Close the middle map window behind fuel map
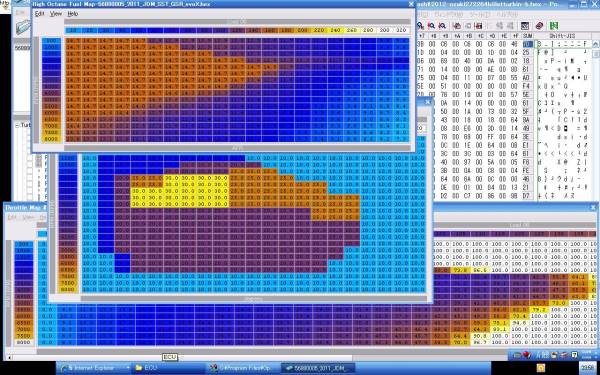The width and height of the screenshot is (600, 375). [428, 102]
